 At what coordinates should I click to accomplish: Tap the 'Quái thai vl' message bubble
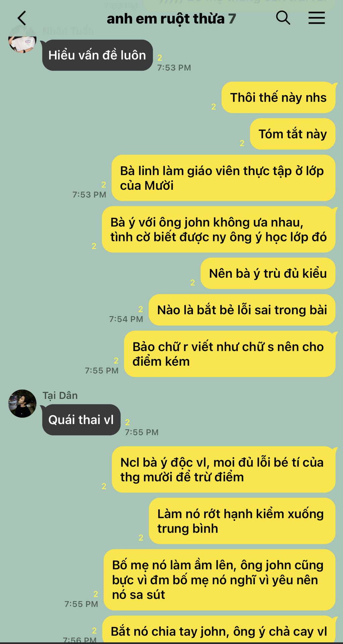tap(81, 420)
